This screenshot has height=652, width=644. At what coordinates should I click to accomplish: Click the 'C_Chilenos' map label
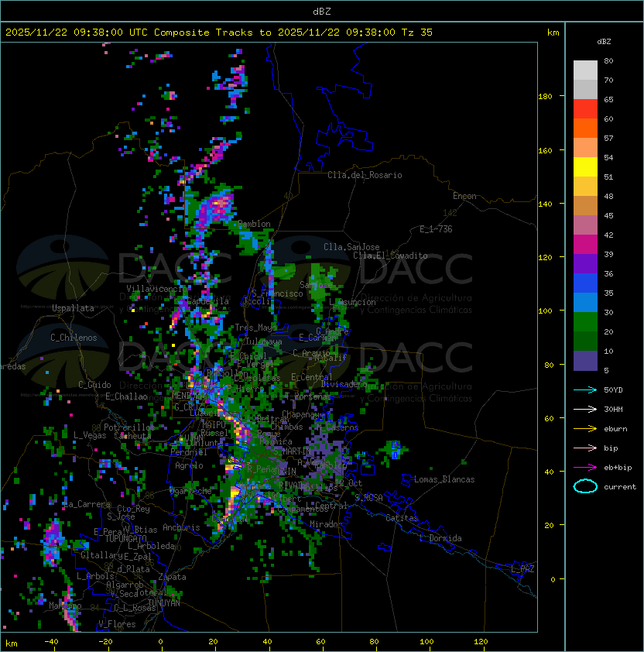(x=74, y=338)
